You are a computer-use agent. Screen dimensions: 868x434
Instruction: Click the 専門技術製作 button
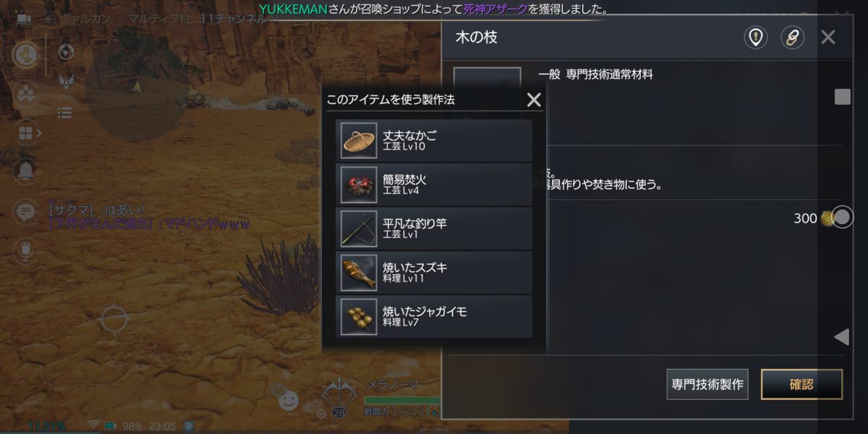707,384
